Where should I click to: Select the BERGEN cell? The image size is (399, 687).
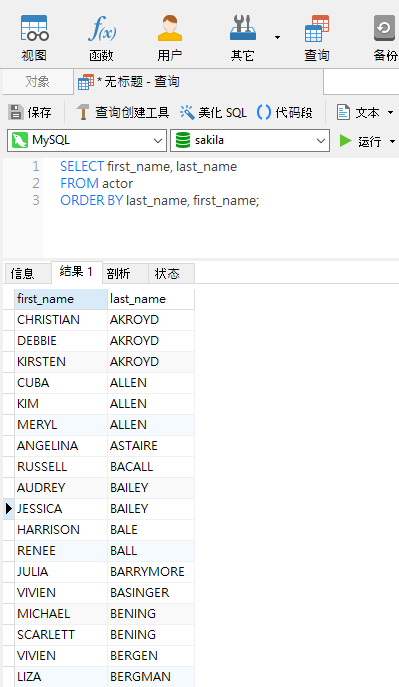click(x=151, y=656)
